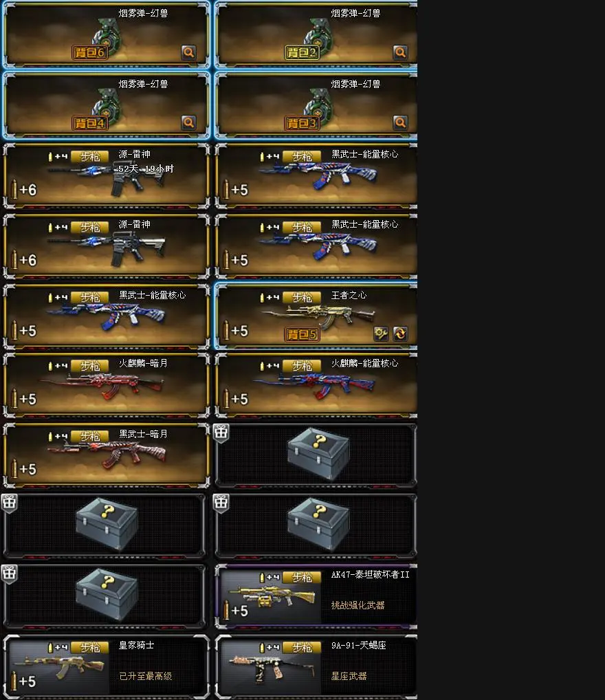
Task: Click the 挑战强化武器 text
Action: (x=357, y=605)
